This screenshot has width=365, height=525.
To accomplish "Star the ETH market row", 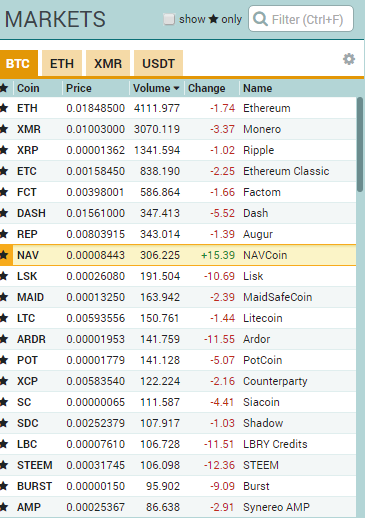I will tap(4, 108).
